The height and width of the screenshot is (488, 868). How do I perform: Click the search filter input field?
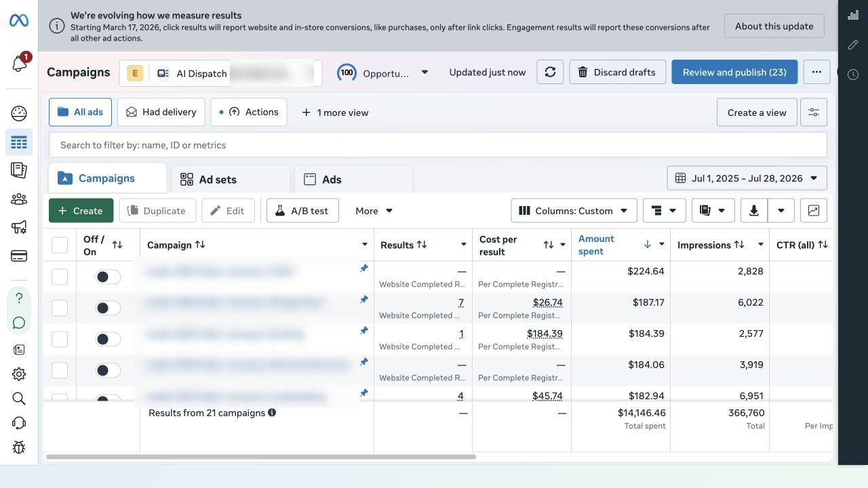[x=438, y=145]
